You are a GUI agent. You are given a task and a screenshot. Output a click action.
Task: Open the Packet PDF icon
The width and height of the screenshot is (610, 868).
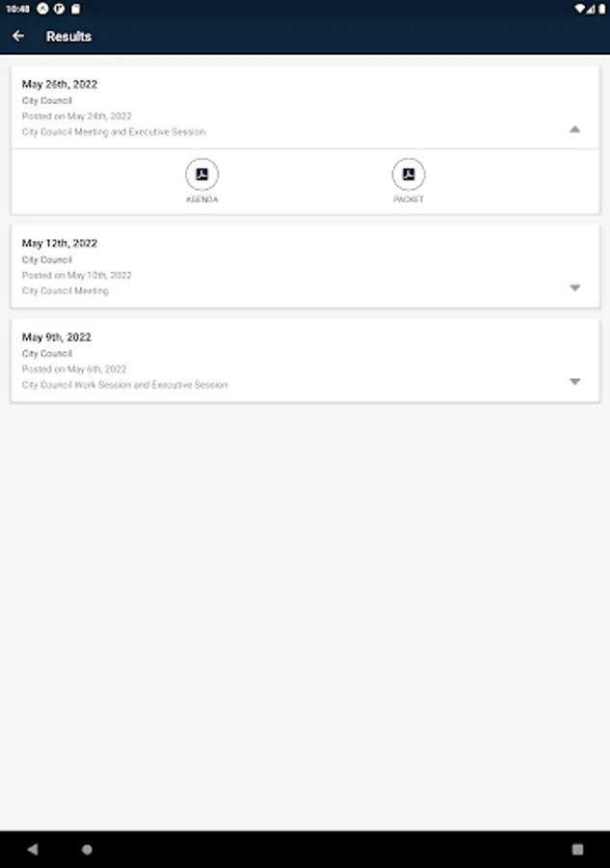[409, 175]
